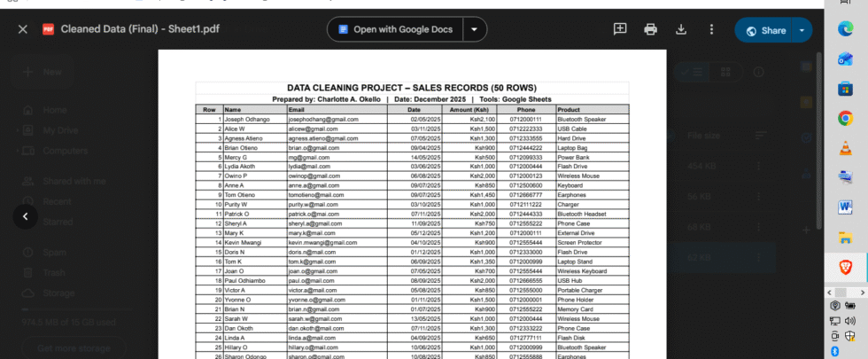868x359 pixels.
Task: Click the PDF document title heading
Action: pyautogui.click(x=412, y=89)
